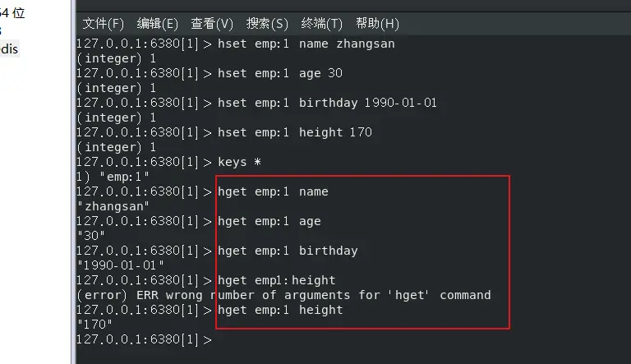Open the 搜索(S) menu

click(x=267, y=23)
